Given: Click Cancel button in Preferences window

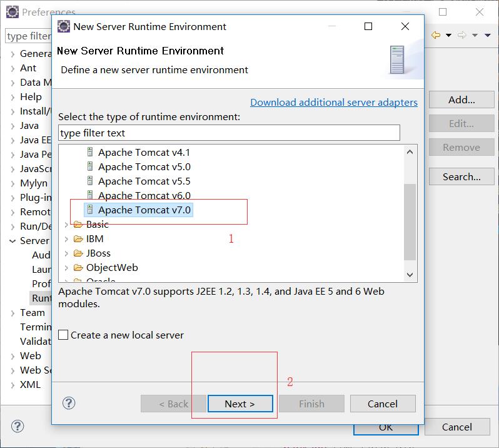Looking at the screenshot, I should [x=457, y=427].
